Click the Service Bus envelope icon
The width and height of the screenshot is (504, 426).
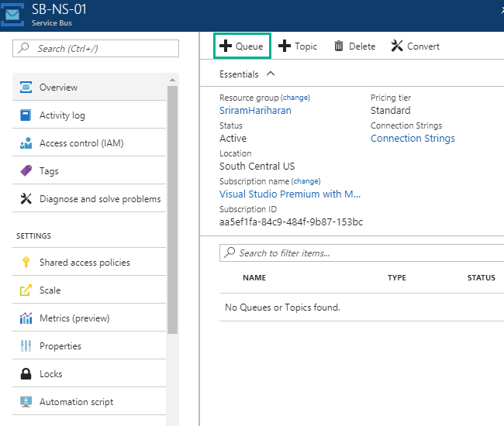coord(13,15)
